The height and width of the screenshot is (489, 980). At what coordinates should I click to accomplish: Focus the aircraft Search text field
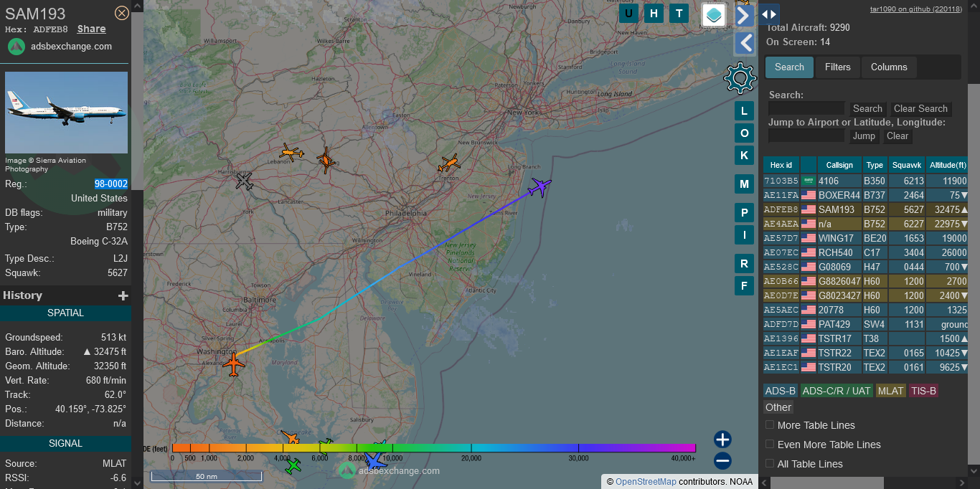806,108
